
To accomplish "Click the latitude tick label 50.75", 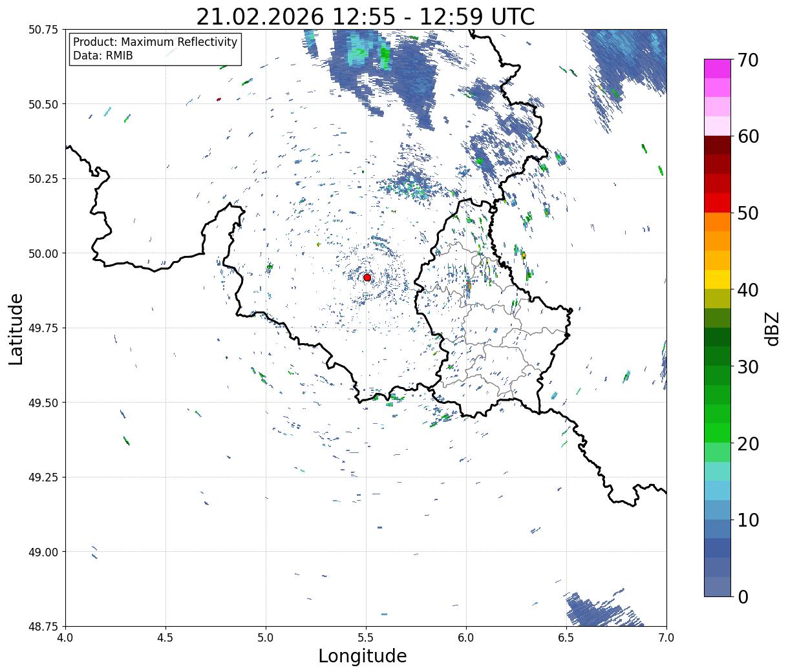I will coord(43,30).
